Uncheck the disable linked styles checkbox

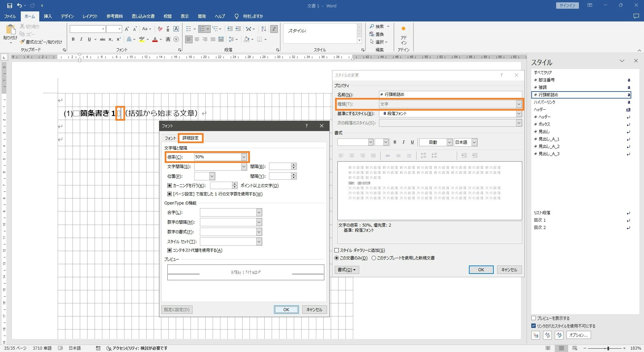pyautogui.click(x=533, y=326)
